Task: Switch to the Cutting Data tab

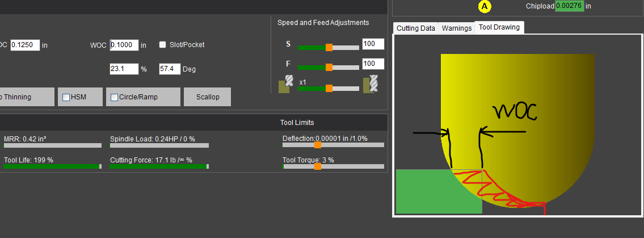Action: coord(416,28)
